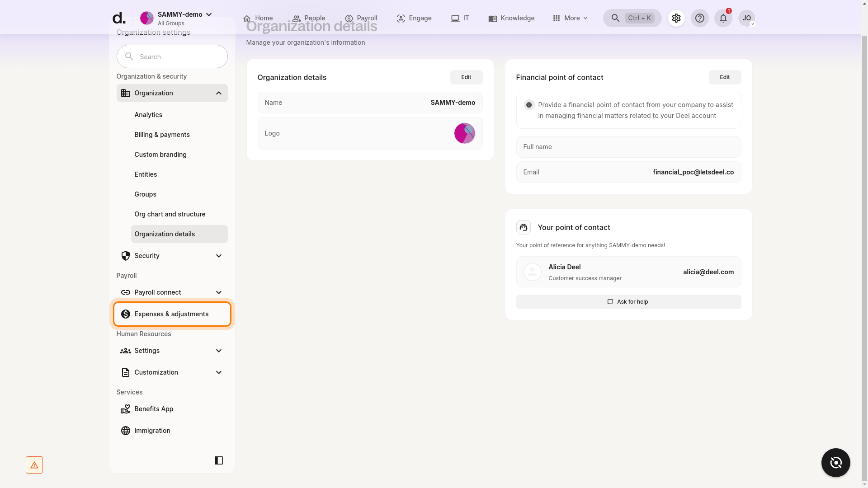Click the warning triangle icon
The image size is (868, 488).
[34, 465]
